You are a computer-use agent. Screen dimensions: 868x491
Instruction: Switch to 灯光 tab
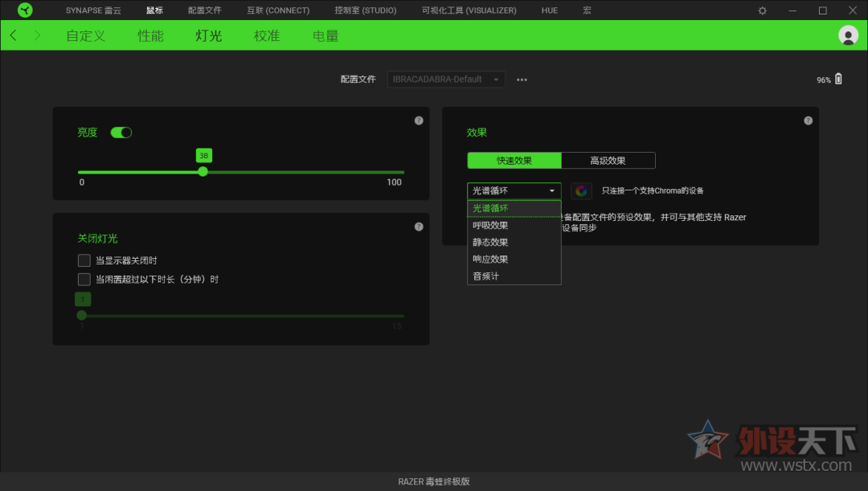coord(209,36)
